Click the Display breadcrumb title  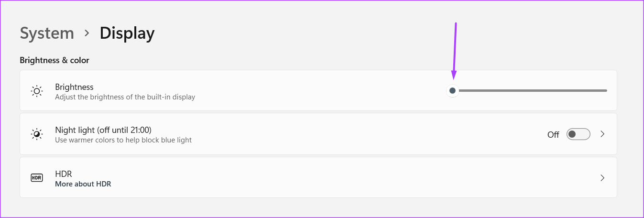[x=127, y=33]
